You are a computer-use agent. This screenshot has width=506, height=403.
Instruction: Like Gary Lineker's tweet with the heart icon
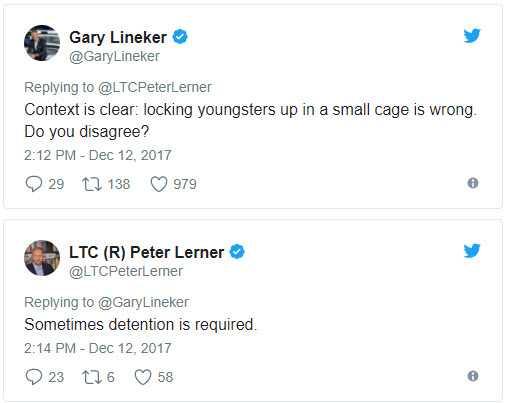tap(159, 184)
